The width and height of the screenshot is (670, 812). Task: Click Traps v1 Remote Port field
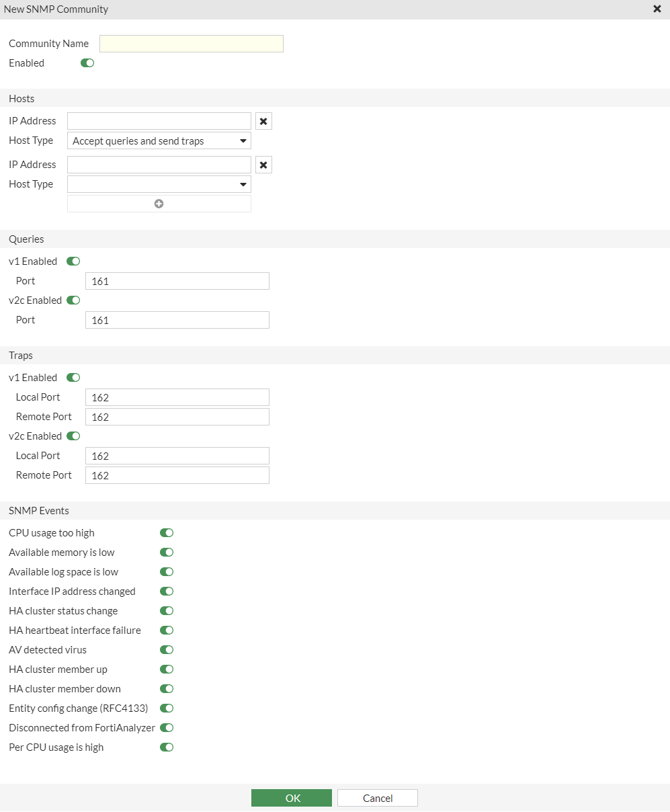(177, 417)
